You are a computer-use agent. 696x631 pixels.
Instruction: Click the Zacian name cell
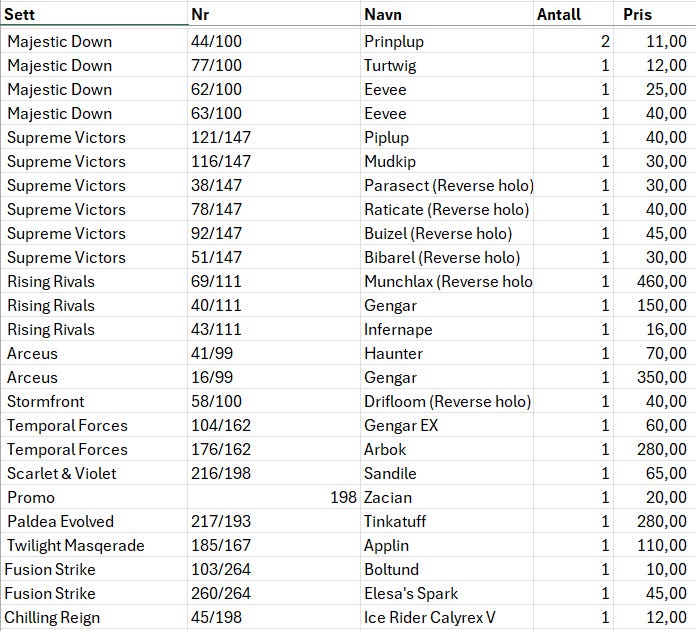(x=447, y=497)
